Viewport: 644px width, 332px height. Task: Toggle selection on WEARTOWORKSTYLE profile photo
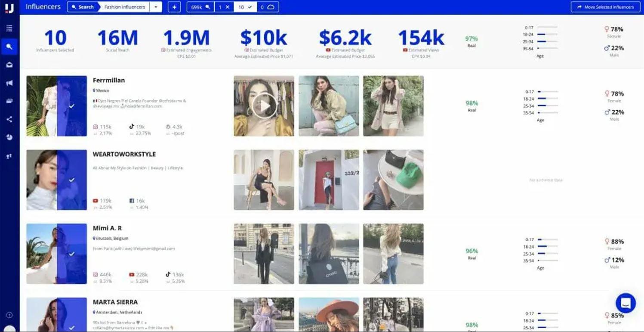click(x=56, y=180)
